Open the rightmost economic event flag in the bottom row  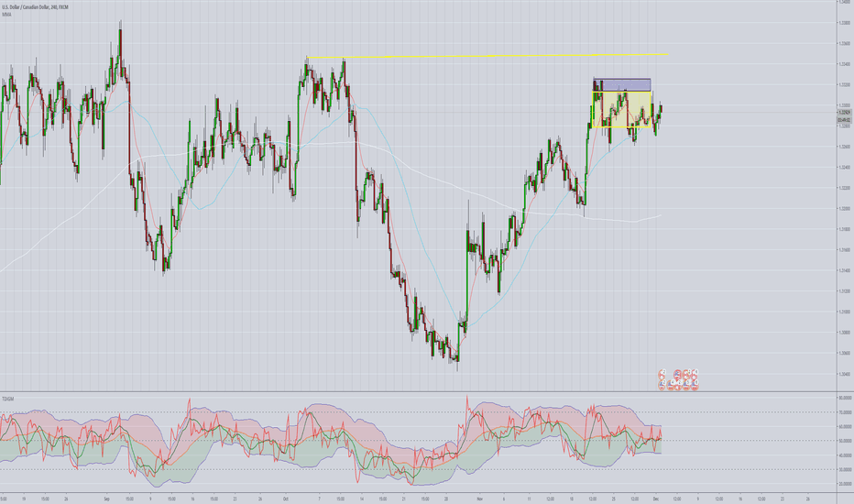[695, 385]
